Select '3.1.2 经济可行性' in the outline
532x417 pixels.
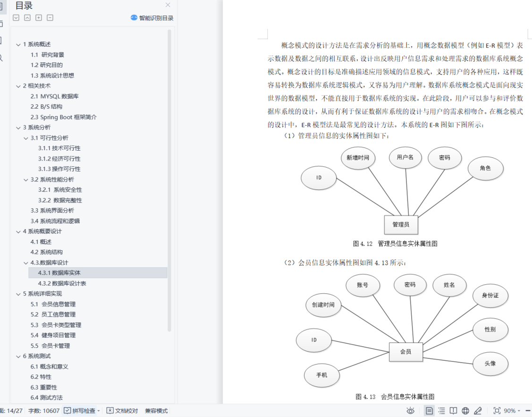click(x=59, y=159)
